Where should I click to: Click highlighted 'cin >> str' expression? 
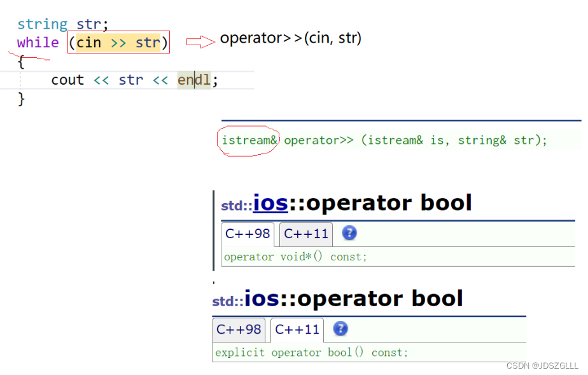(118, 43)
